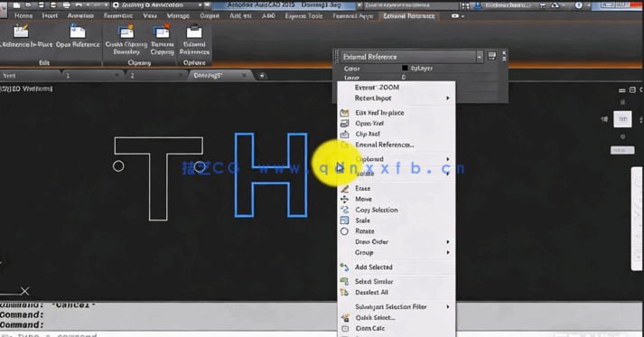Image resolution: width=644 pixels, height=337 pixels.
Task: Click the Sign In user icon
Action: 478,5
